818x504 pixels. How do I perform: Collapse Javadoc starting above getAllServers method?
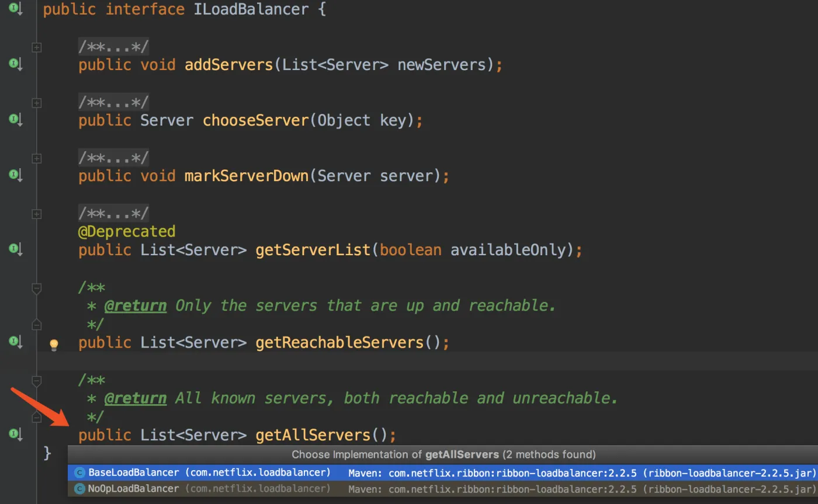click(x=36, y=381)
